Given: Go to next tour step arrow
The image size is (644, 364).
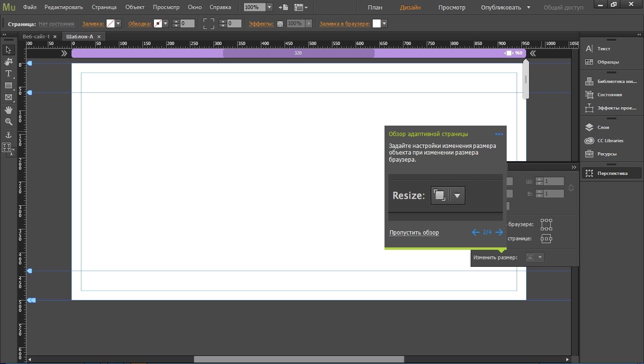Looking at the screenshot, I should (499, 232).
